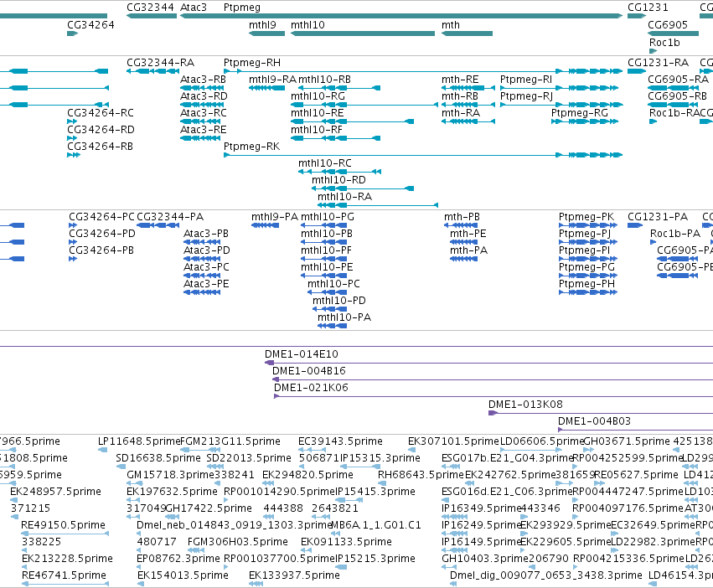The image size is (713, 588).
Task: Select the CG32344 gene label
Action: (150, 8)
